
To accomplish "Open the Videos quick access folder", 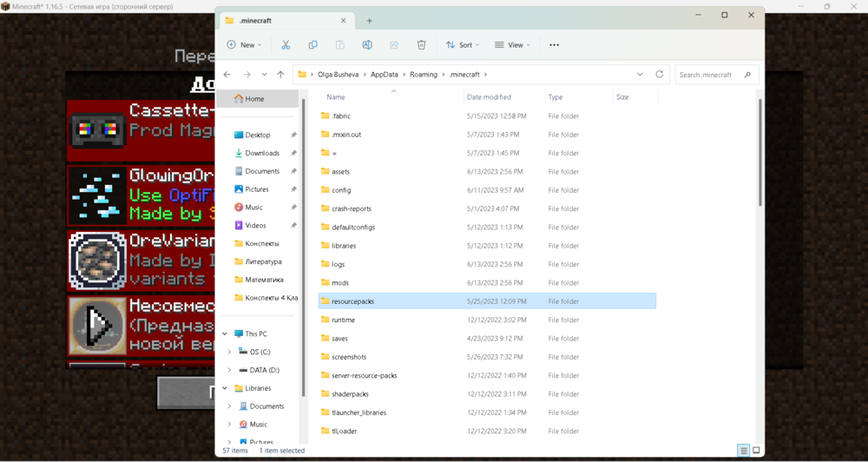I will (x=255, y=226).
